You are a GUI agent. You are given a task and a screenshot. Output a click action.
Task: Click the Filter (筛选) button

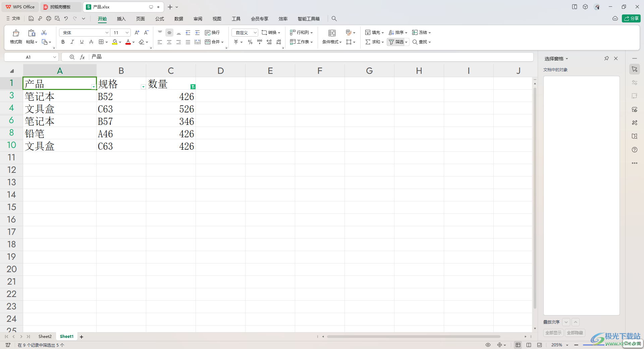pyautogui.click(x=396, y=42)
